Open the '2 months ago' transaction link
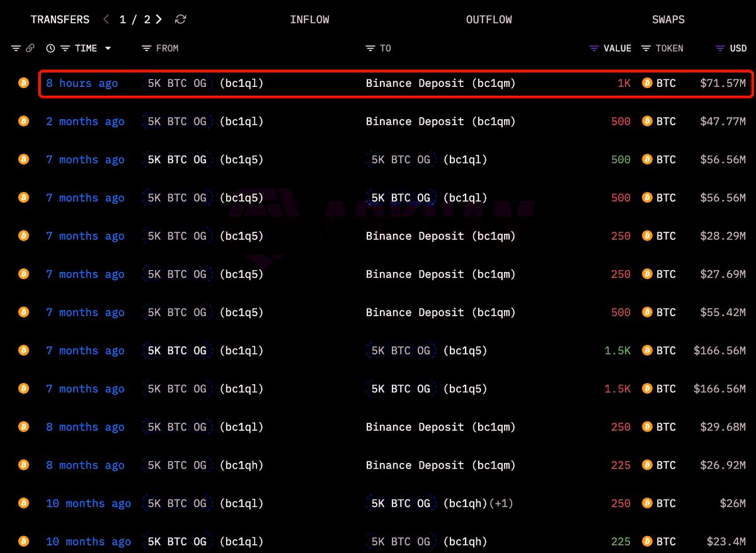756x553 pixels. click(x=85, y=122)
